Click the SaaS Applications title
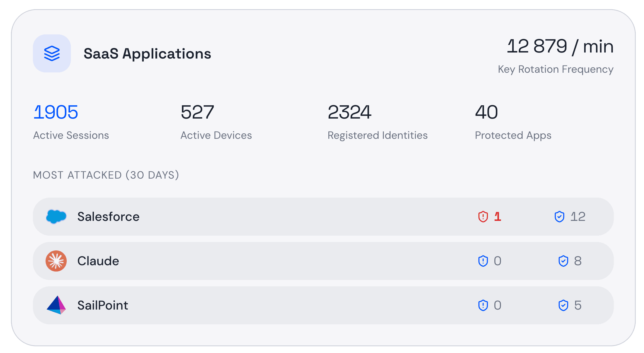The width and height of the screenshot is (644, 353). 147,54
